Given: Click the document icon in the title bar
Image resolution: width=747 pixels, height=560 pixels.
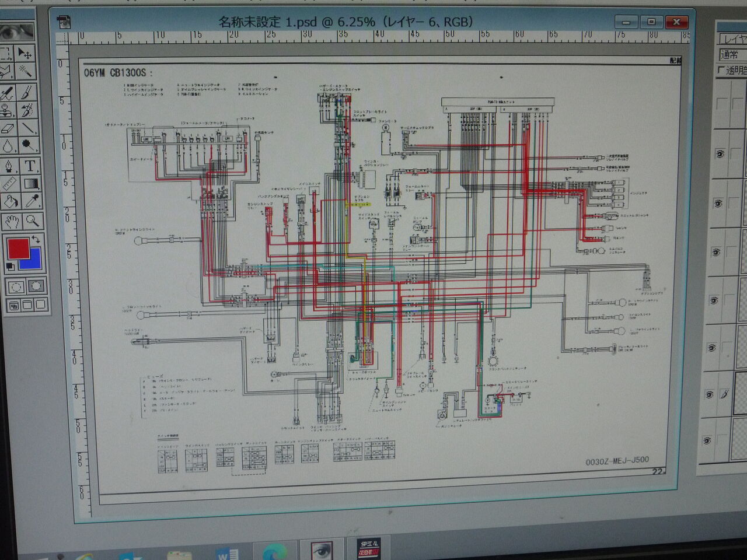Looking at the screenshot, I should point(64,22).
